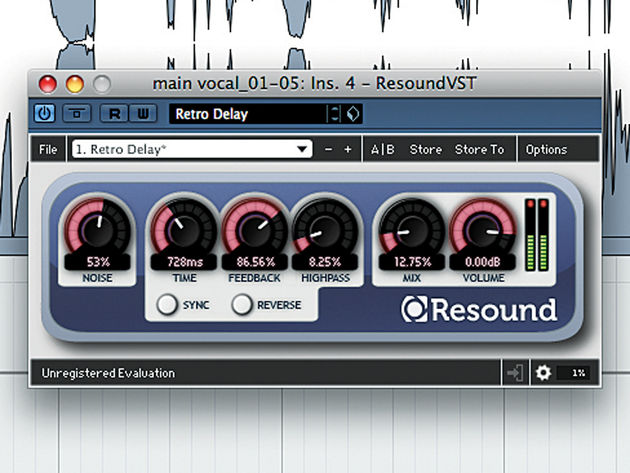This screenshot has height=473, width=630.
Task: Enable Read automation R button
Action: coord(114,114)
